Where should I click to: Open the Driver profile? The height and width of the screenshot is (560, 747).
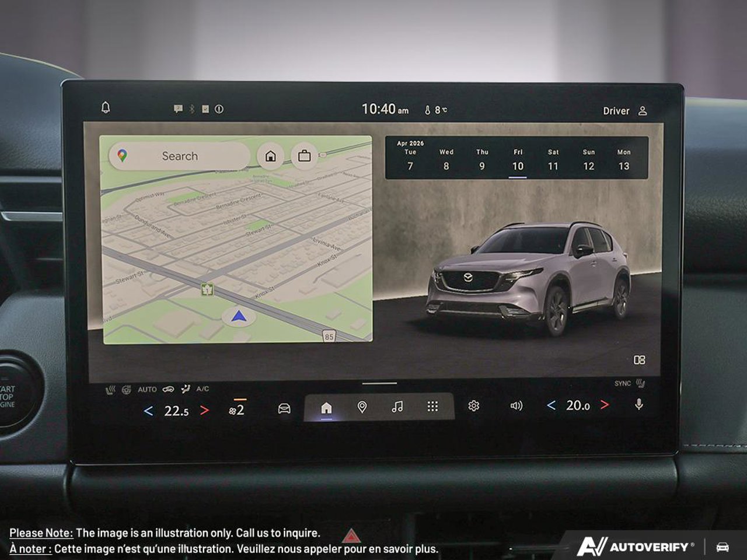[x=624, y=111]
